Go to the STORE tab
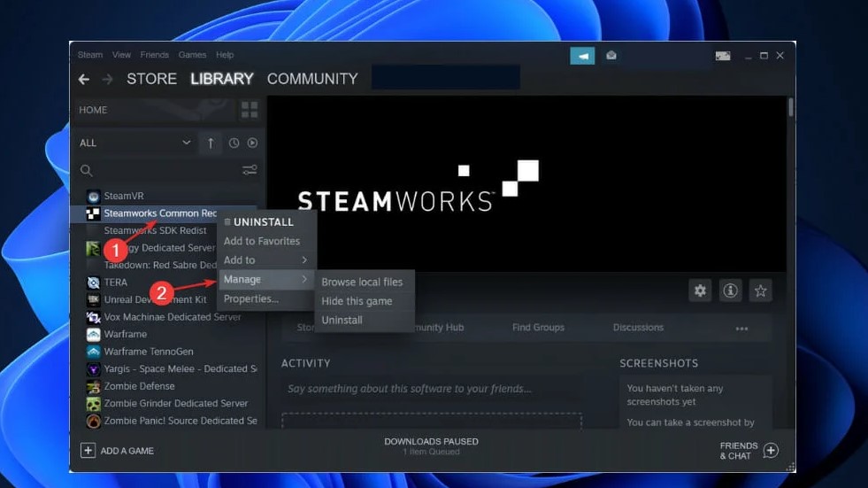Screen dimensions: 868x488 [x=151, y=79]
